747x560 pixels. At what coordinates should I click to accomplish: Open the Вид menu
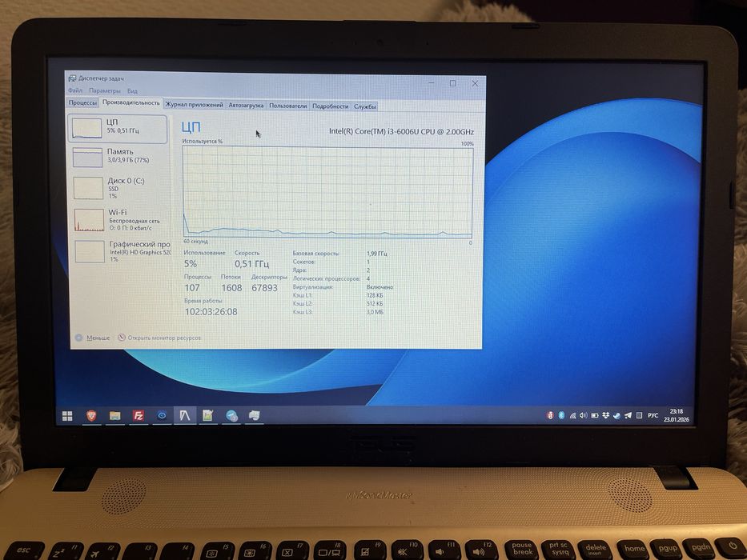click(132, 90)
